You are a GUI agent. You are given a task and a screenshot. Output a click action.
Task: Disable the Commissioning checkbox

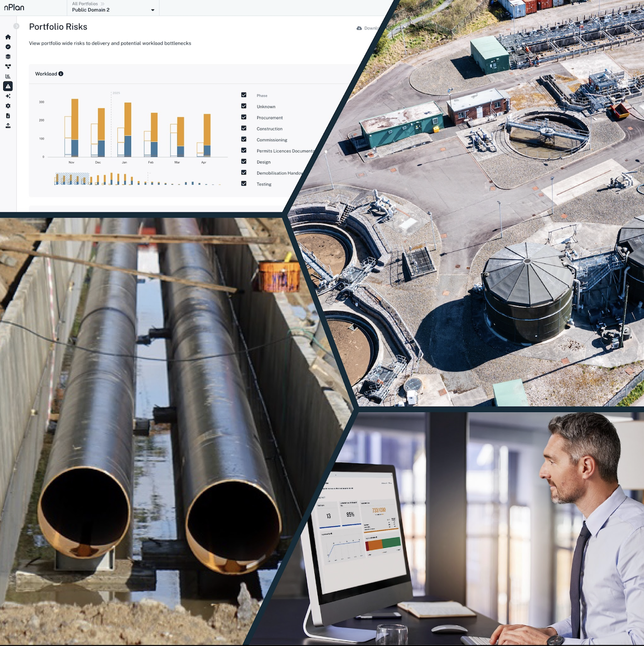(x=244, y=139)
